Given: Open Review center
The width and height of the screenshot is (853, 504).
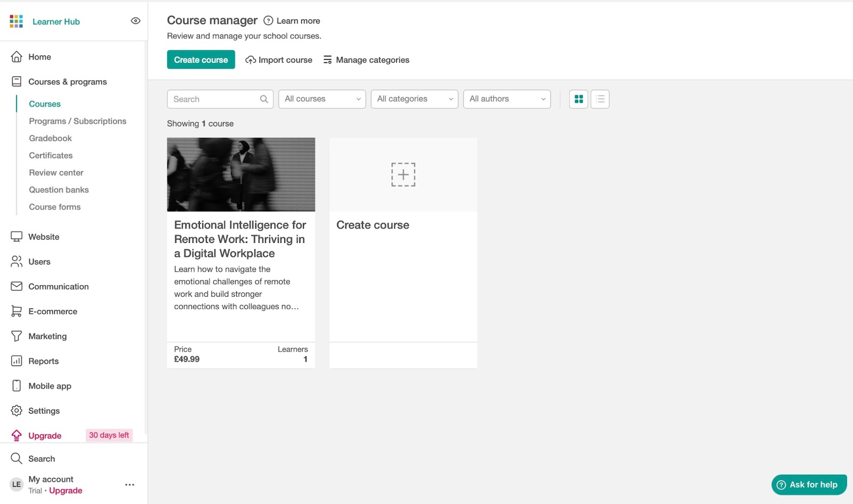Looking at the screenshot, I should [56, 173].
